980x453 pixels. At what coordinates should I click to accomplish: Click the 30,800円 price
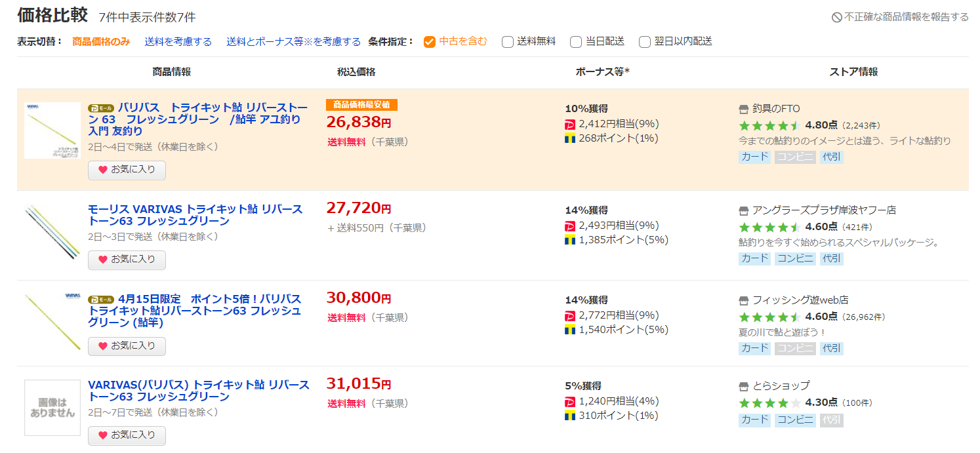coord(359,298)
